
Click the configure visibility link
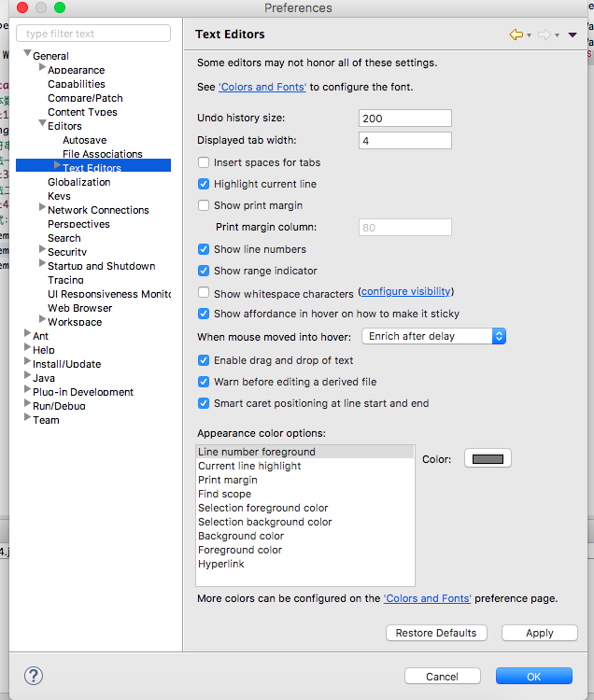(x=406, y=291)
